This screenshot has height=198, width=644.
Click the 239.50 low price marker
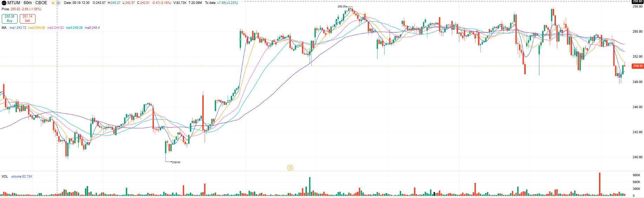pyautogui.click(x=176, y=162)
